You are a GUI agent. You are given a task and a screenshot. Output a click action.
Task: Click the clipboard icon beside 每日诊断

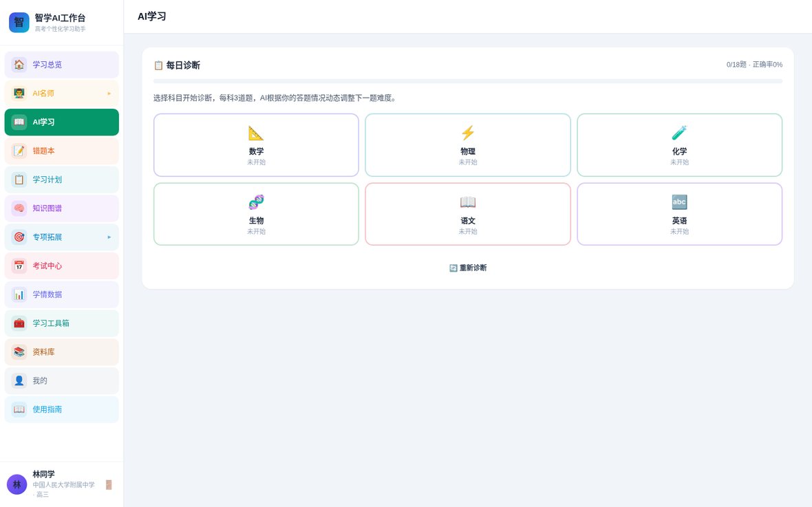tap(158, 65)
